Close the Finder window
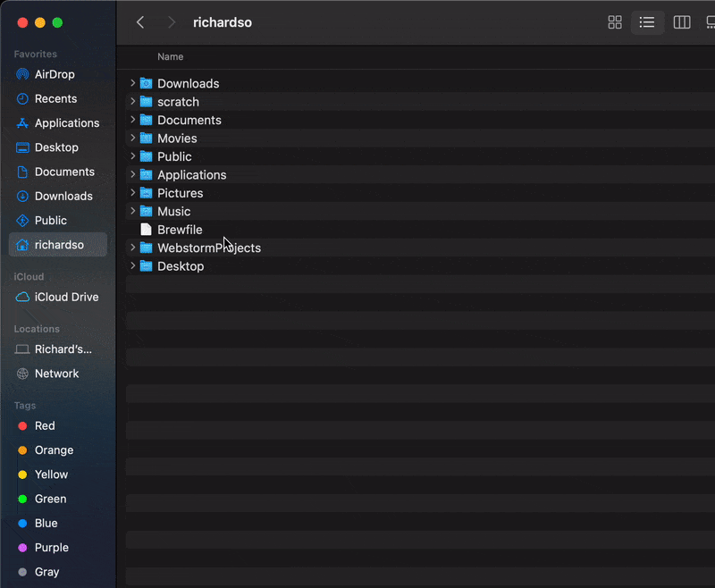The width and height of the screenshot is (715, 588). pyautogui.click(x=23, y=23)
